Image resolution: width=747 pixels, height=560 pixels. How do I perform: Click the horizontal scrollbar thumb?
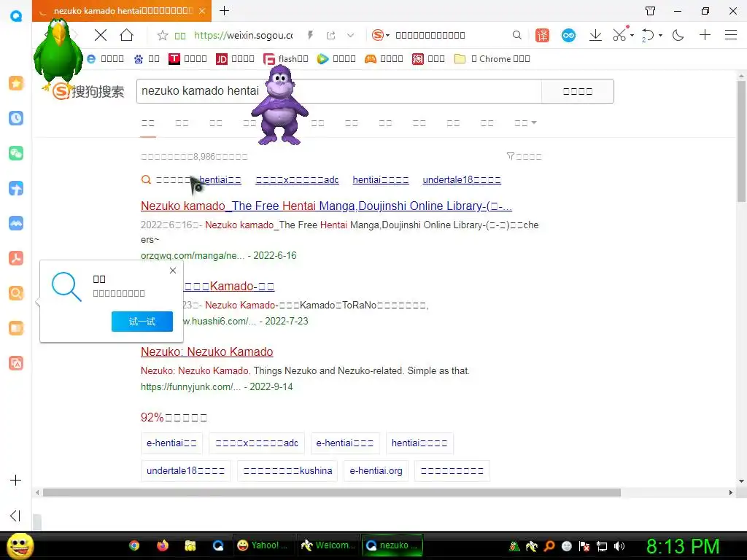coord(332,492)
